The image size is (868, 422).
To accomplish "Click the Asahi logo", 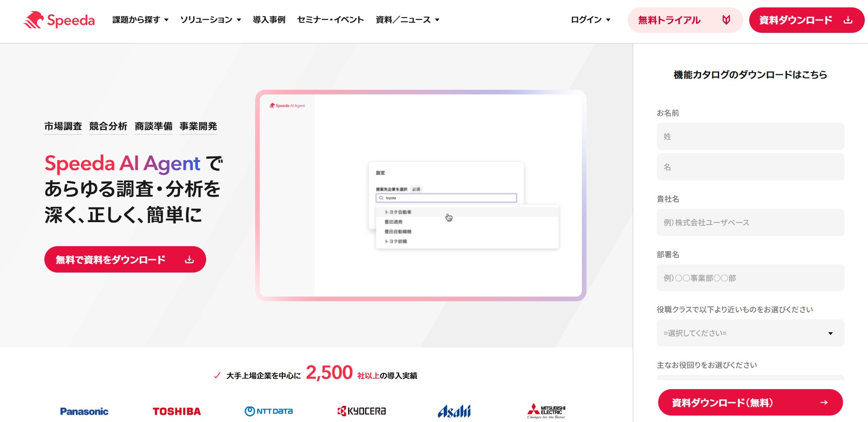I will 454,411.
